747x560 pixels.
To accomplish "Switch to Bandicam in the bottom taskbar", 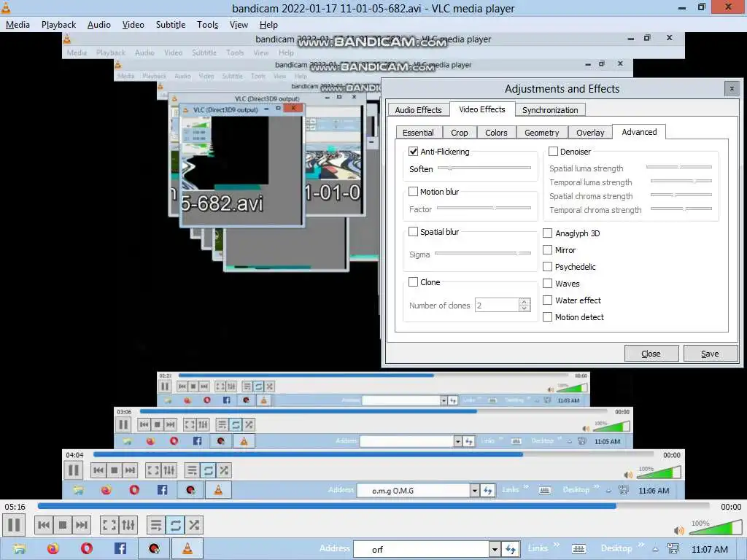I will [x=154, y=549].
